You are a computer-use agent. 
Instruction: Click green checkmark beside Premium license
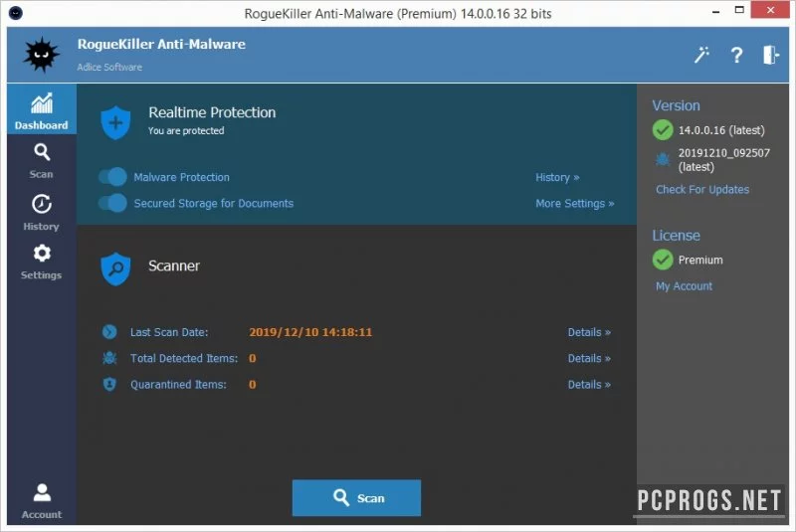coord(663,260)
